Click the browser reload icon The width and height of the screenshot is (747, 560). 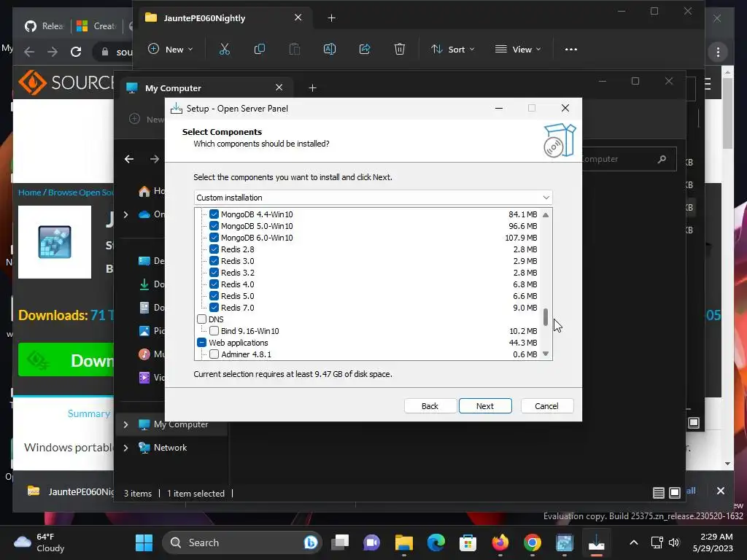point(76,52)
